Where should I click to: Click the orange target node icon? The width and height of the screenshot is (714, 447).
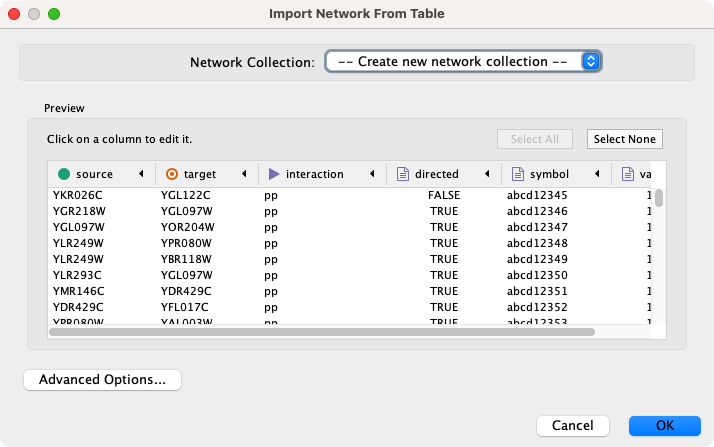[x=172, y=174]
